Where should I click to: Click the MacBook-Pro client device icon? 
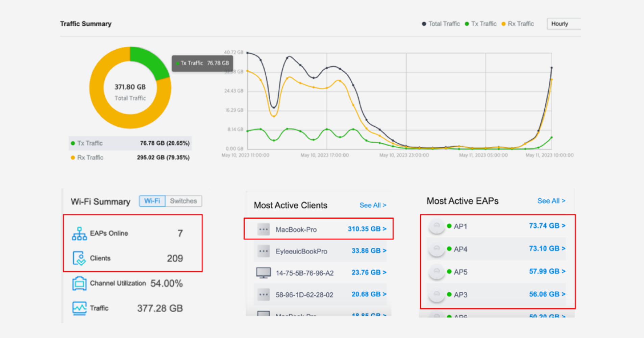point(263,230)
